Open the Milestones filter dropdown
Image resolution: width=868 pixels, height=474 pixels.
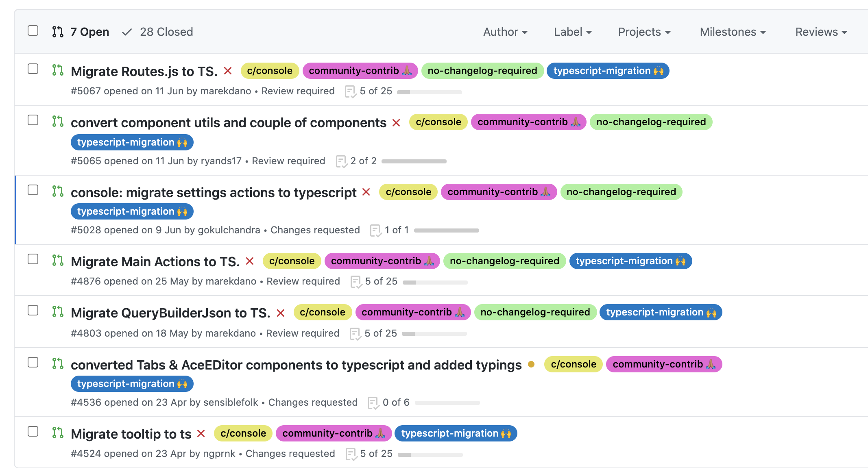(733, 32)
